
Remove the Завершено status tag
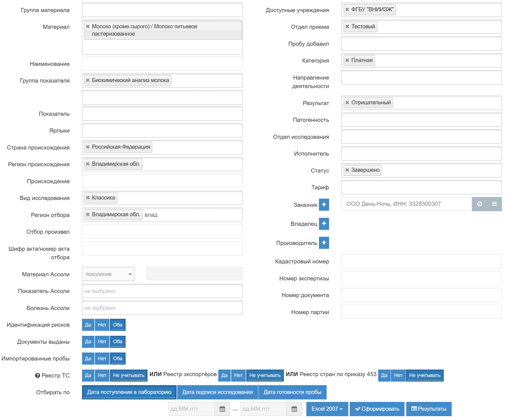point(347,170)
